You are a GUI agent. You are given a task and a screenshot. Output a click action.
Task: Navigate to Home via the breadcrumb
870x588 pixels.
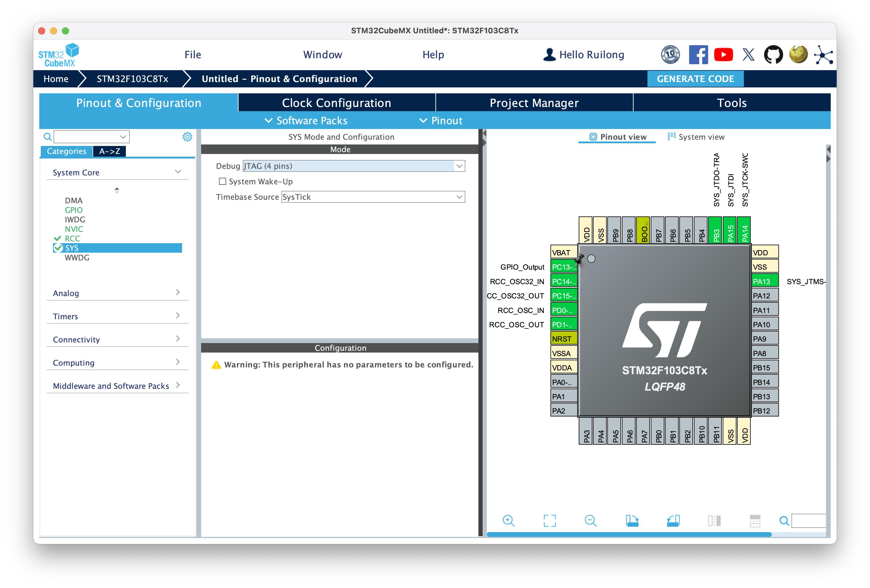(55, 78)
